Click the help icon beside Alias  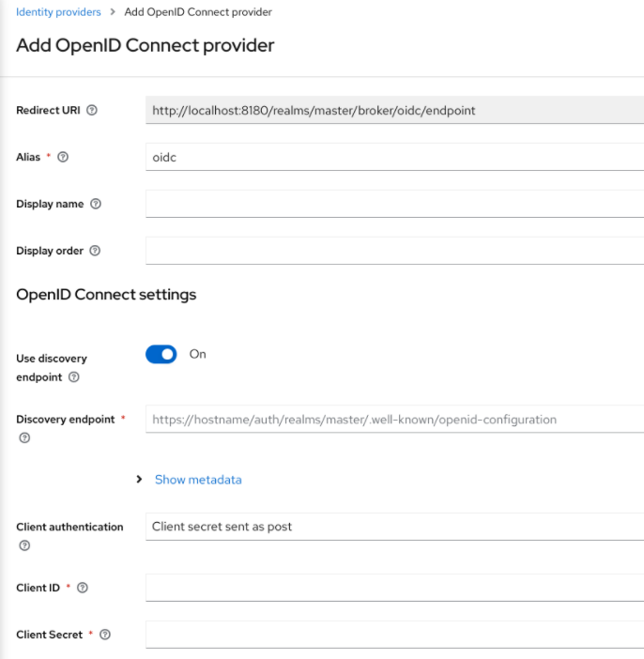coord(63,157)
